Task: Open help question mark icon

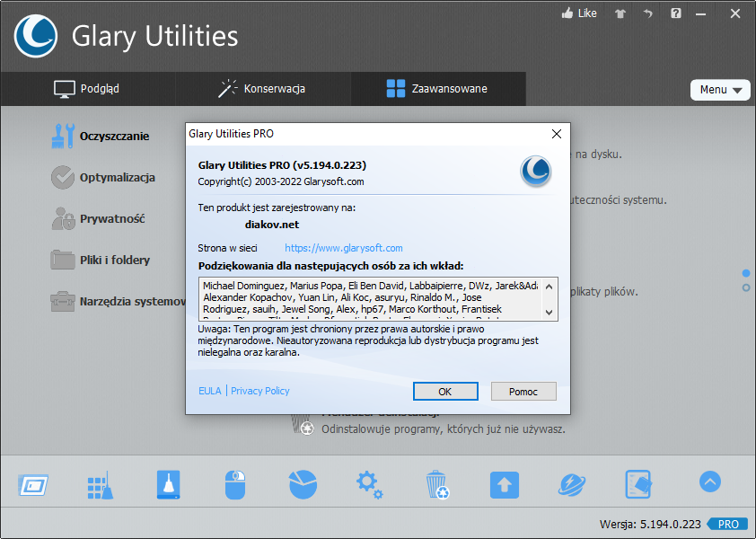Action: point(675,13)
